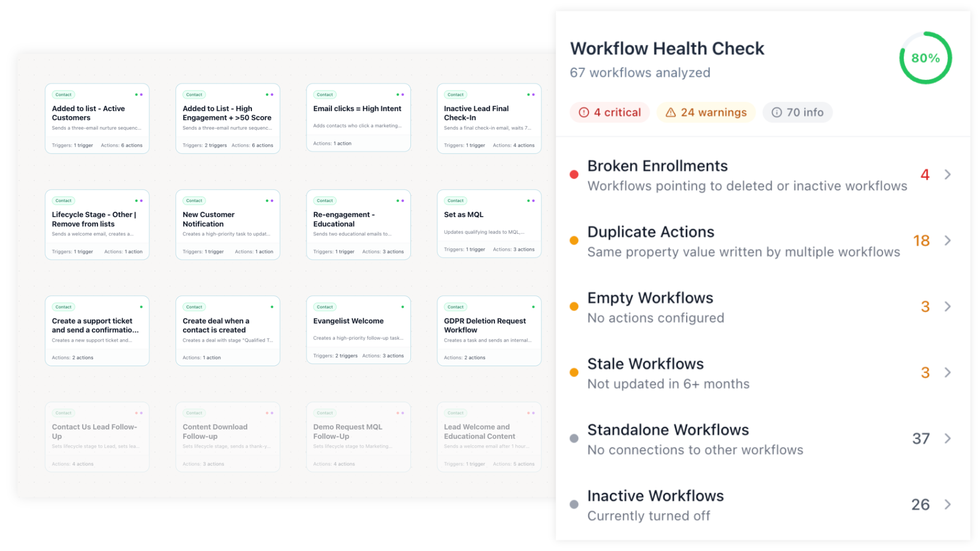This screenshot has height=551, width=980.
Task: Click the 80% health score ring
Action: (925, 58)
